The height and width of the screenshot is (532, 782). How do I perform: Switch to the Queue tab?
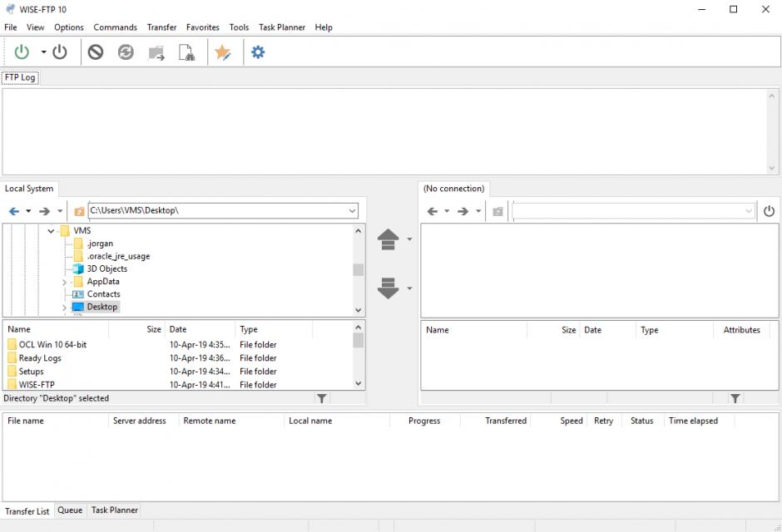tap(70, 510)
